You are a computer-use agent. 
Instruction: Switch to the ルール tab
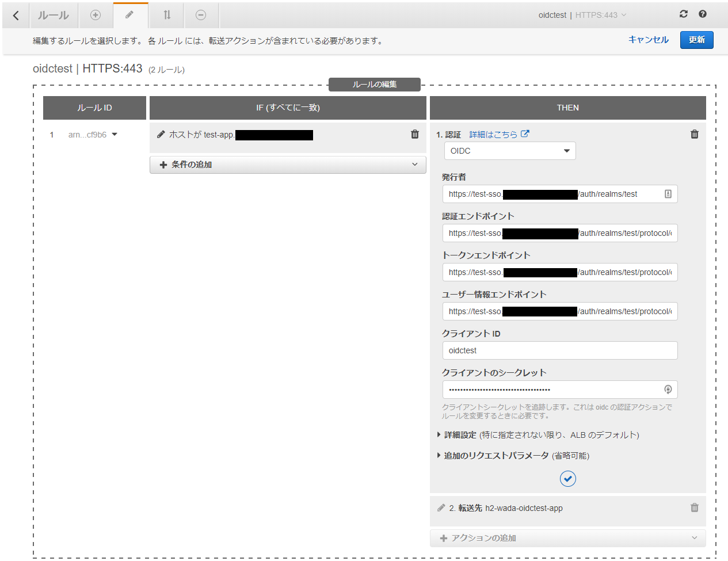[x=54, y=15]
